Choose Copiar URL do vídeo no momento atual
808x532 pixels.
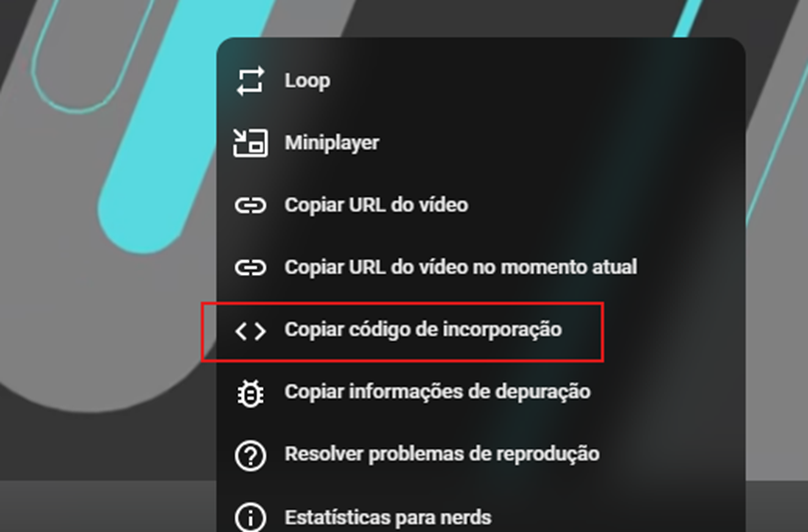(x=460, y=267)
